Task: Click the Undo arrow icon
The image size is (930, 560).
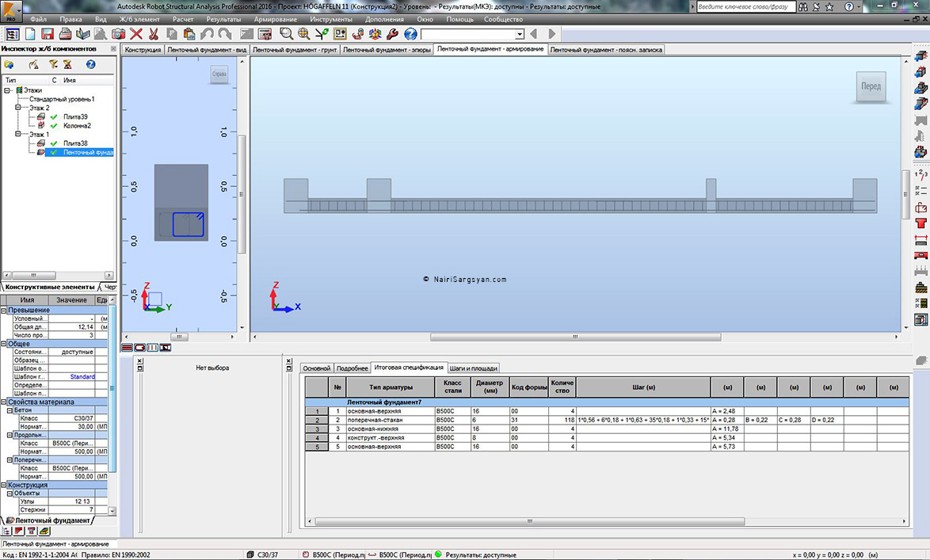Action: (x=207, y=34)
